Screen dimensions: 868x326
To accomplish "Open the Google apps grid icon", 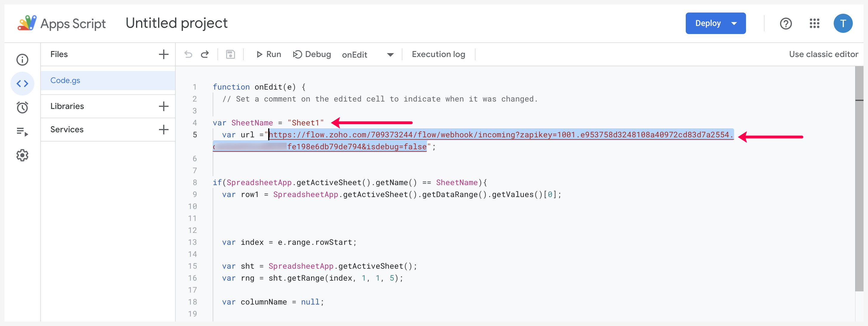I will 814,23.
